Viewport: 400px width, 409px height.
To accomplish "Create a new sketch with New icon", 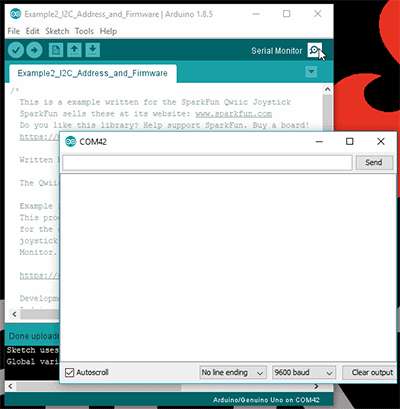I will [56, 50].
